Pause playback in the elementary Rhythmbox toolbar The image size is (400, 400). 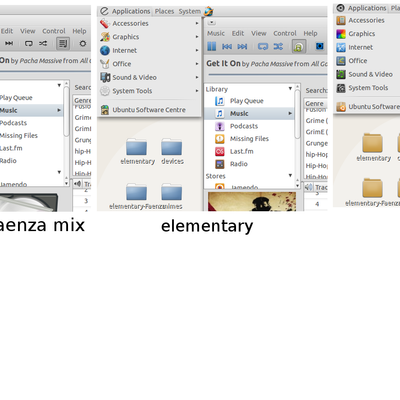pos(212,46)
